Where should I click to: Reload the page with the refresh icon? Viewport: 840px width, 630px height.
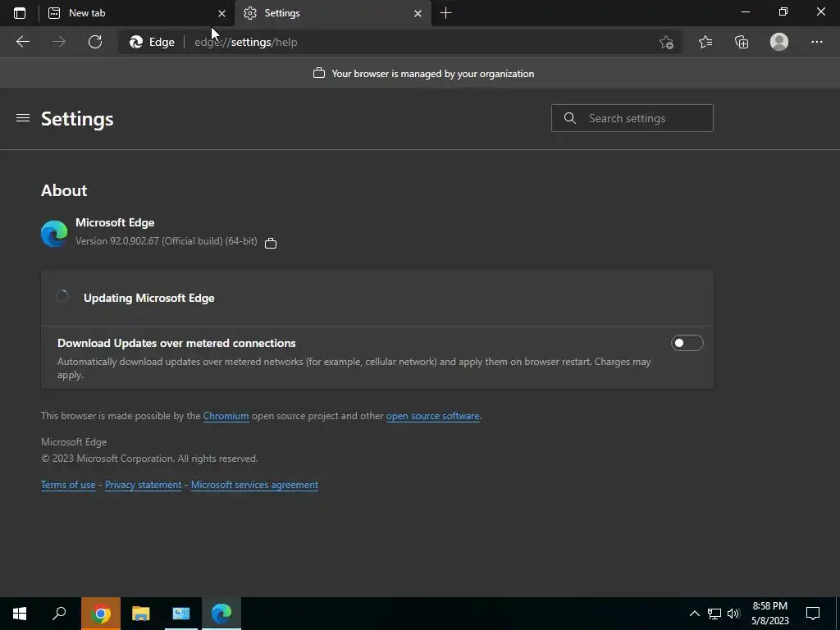95,42
